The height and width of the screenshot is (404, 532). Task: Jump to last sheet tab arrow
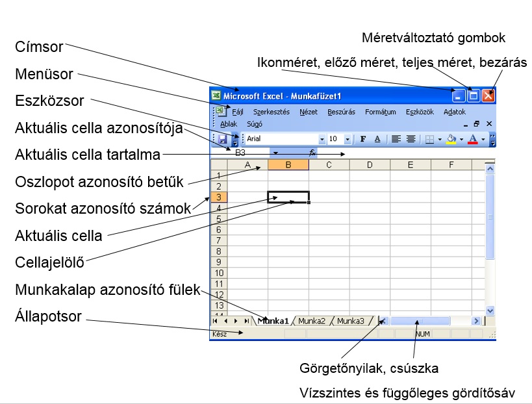pos(247,321)
